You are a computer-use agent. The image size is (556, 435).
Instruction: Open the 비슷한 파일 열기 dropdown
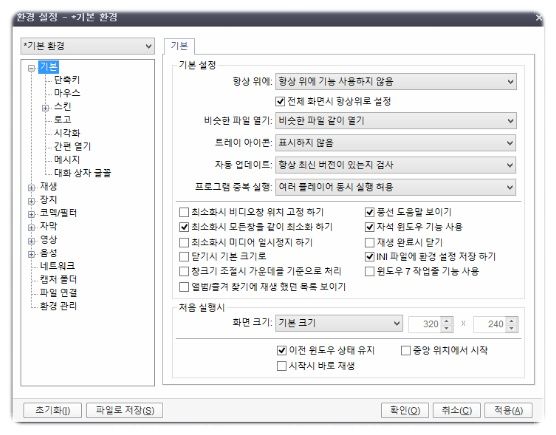click(396, 121)
